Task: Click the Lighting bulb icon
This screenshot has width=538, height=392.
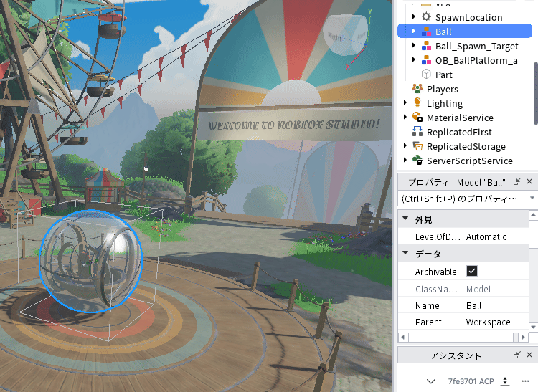Action: [417, 102]
